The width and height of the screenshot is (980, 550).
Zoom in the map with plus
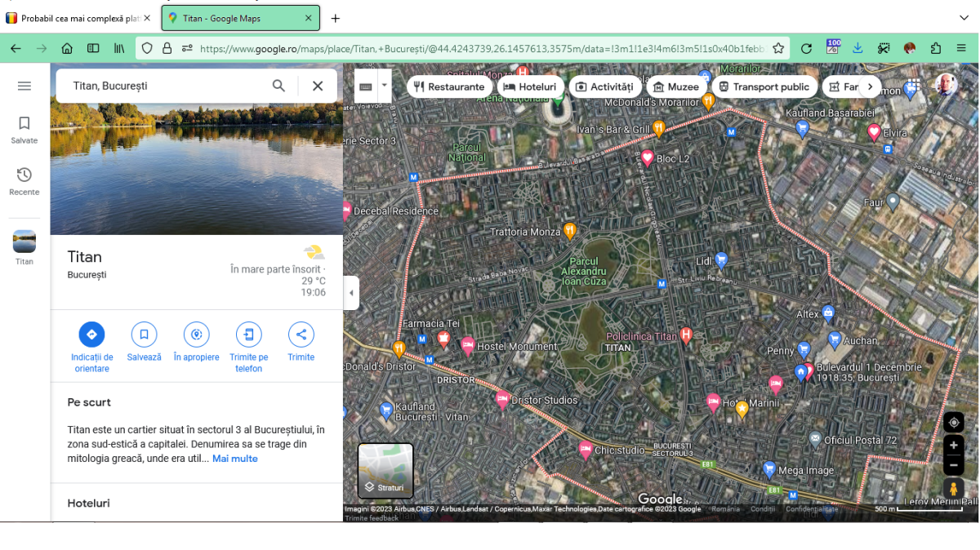tap(953, 446)
